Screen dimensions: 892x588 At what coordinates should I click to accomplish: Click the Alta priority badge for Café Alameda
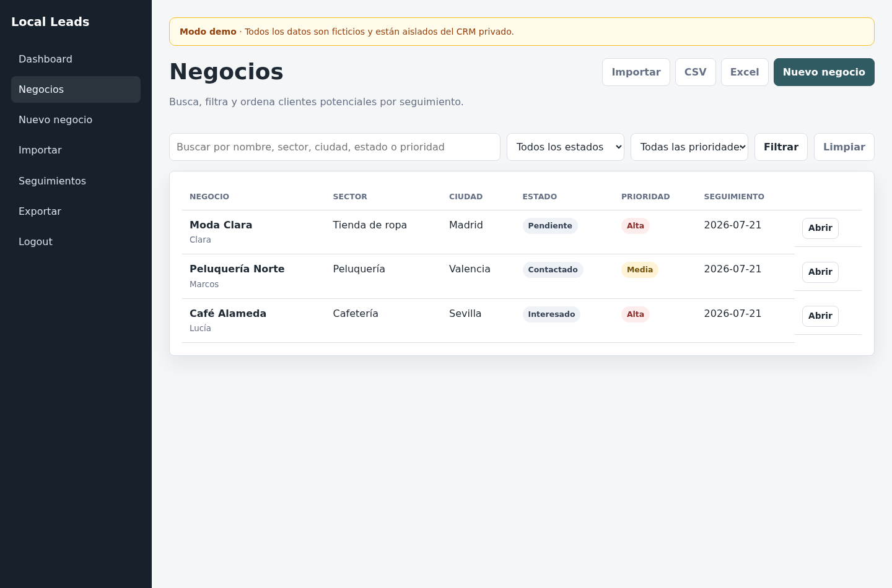point(636,314)
